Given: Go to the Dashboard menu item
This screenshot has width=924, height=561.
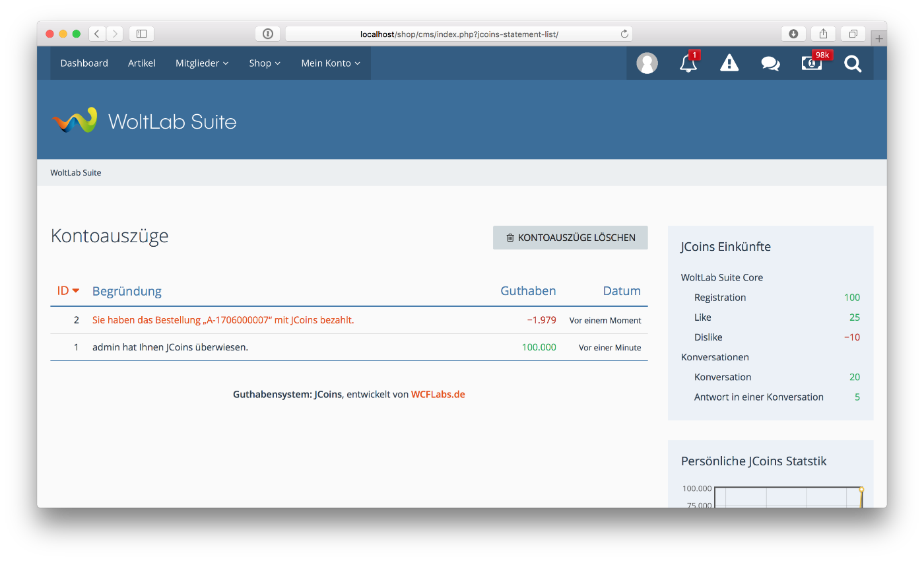Looking at the screenshot, I should (x=84, y=63).
